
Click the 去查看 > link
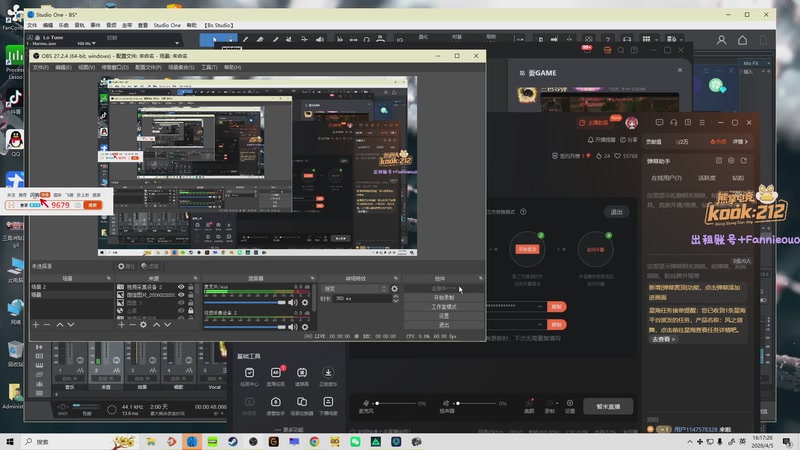coord(663,339)
